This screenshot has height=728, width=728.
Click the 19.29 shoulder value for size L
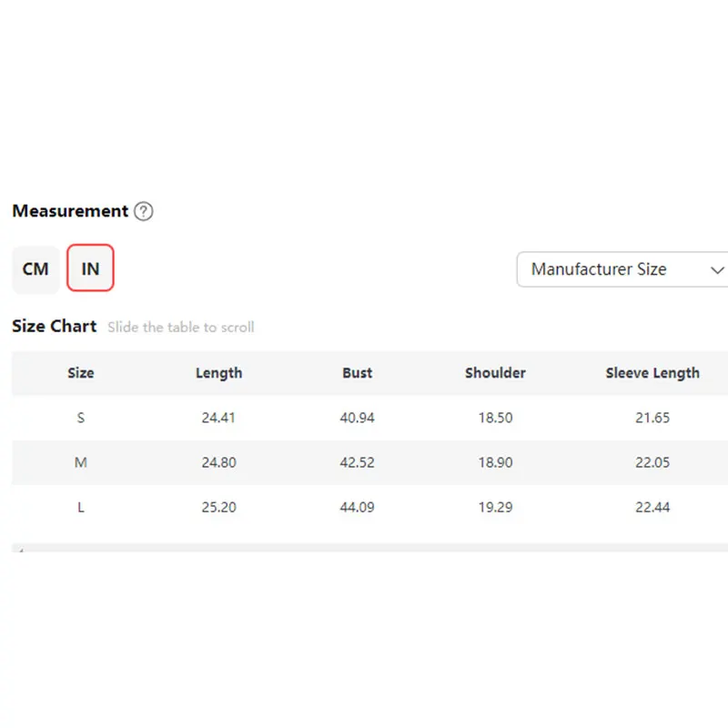495,507
